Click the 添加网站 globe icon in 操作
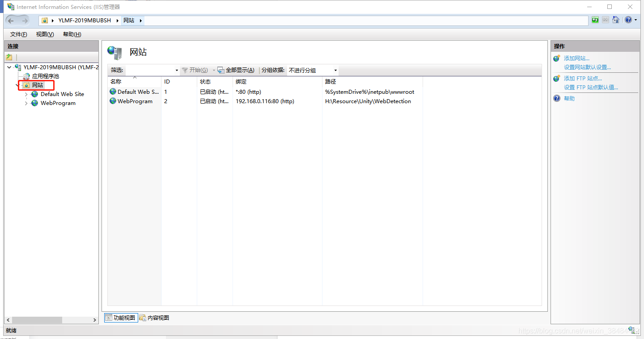This screenshot has width=644, height=339. click(557, 59)
